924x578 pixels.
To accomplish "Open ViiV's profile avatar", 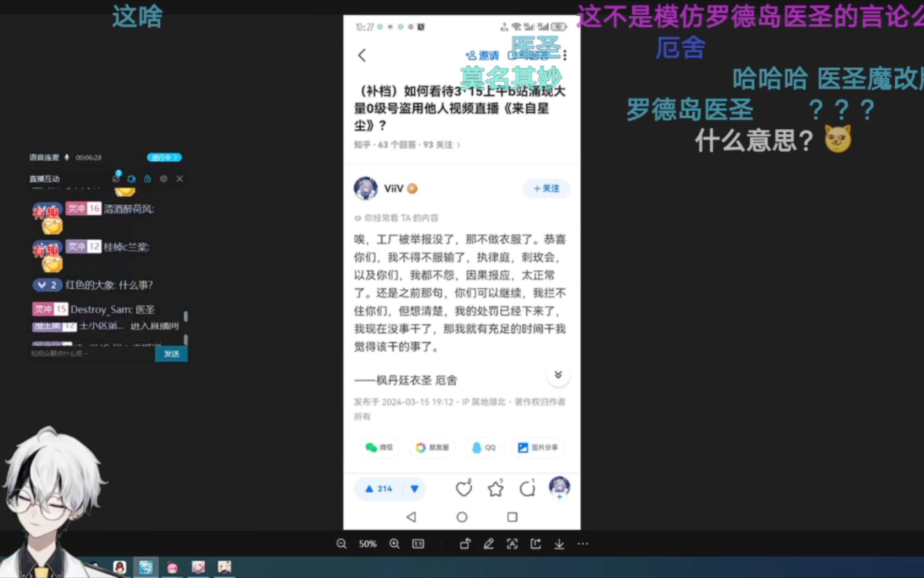I will tap(366, 188).
